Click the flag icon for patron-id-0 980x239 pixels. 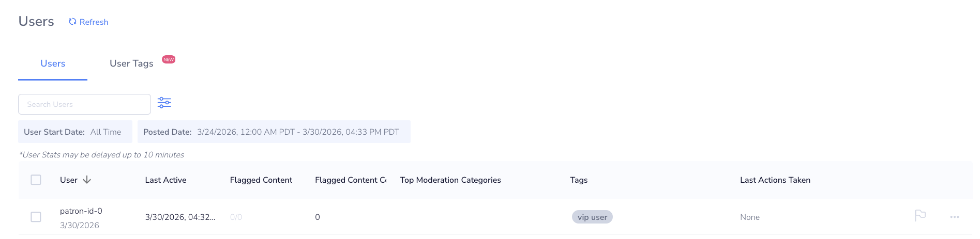click(920, 216)
